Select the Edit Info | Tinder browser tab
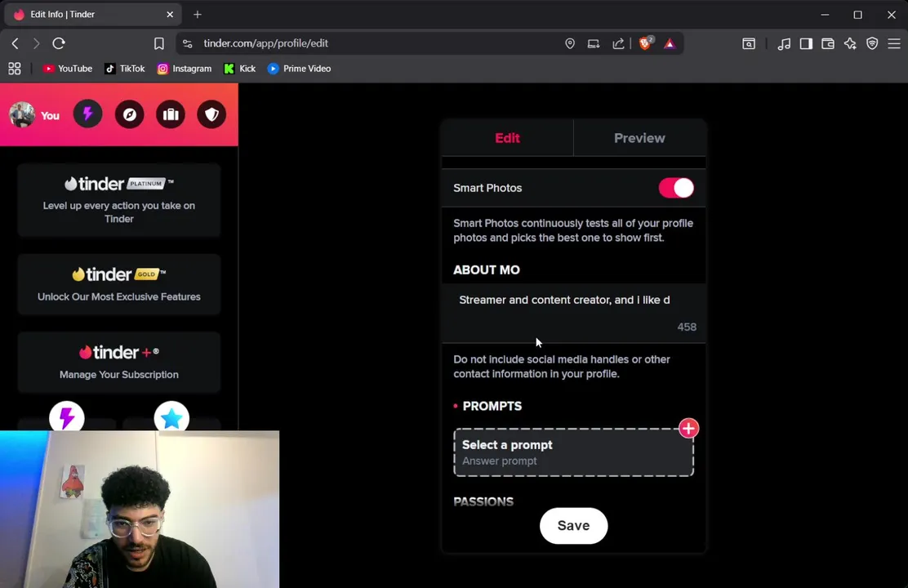This screenshot has height=588, width=908. (92, 15)
